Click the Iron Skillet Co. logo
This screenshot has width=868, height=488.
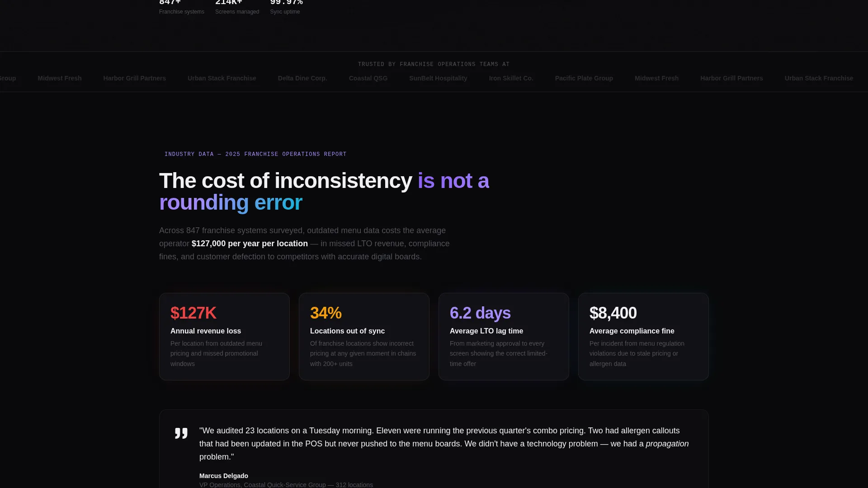pos(511,78)
